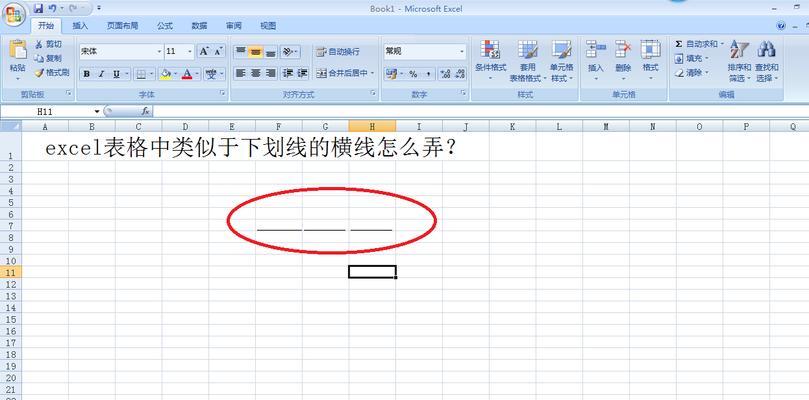The width and height of the screenshot is (809, 400).
Task: Open the 审阅 (Review) tab
Action: coord(233,26)
